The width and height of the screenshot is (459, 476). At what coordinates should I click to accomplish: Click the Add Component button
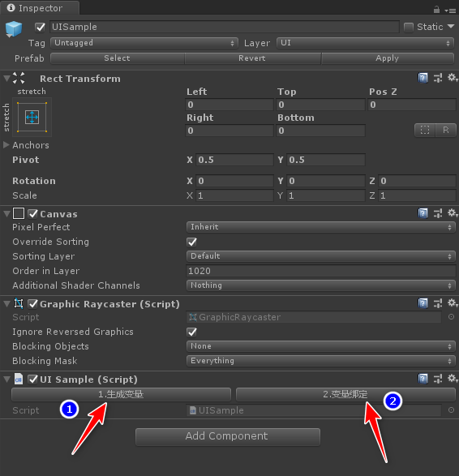point(228,436)
